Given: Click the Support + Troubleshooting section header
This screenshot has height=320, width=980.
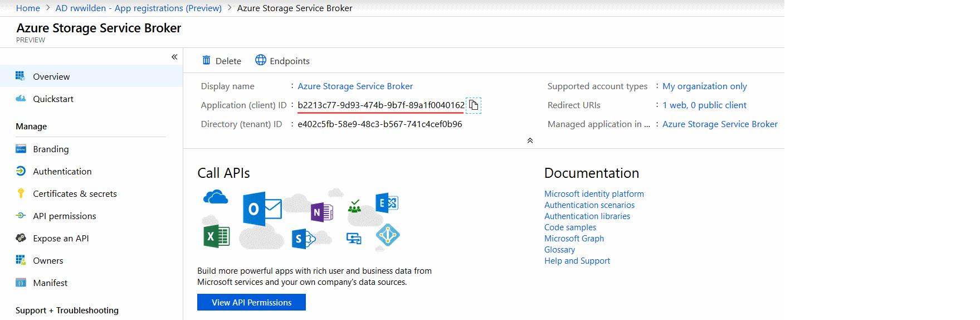Looking at the screenshot, I should (x=67, y=310).
